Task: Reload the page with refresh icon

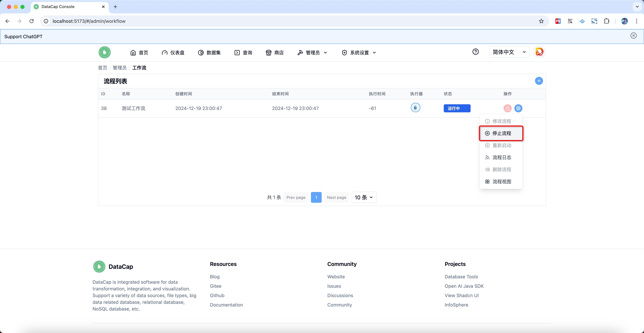Action: [32, 21]
